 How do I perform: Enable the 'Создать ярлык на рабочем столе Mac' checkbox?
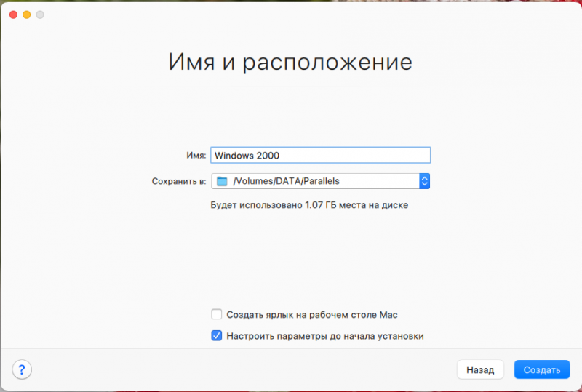[216, 315]
